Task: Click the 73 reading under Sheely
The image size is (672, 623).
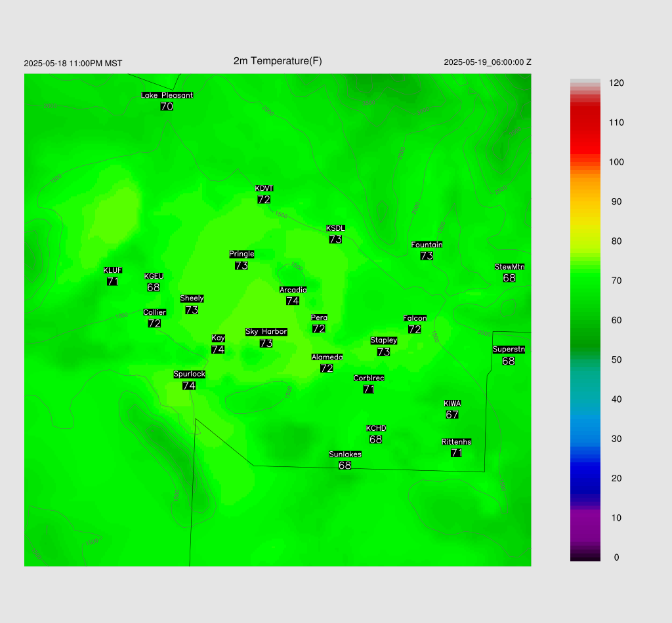Action: pos(192,310)
